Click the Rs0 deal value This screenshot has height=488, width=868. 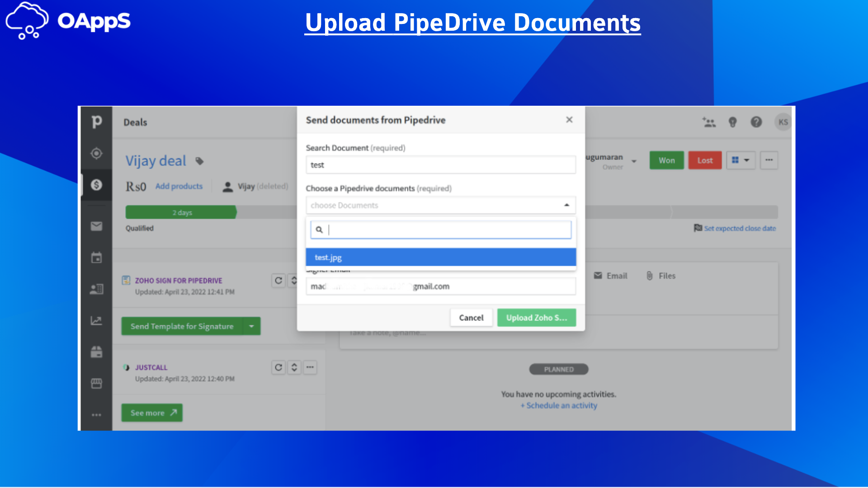[x=136, y=187]
